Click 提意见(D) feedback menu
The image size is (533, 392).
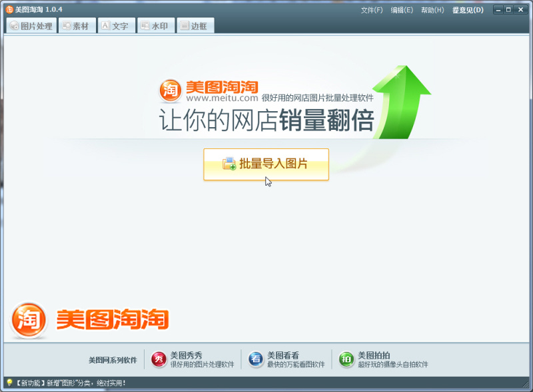(x=468, y=10)
